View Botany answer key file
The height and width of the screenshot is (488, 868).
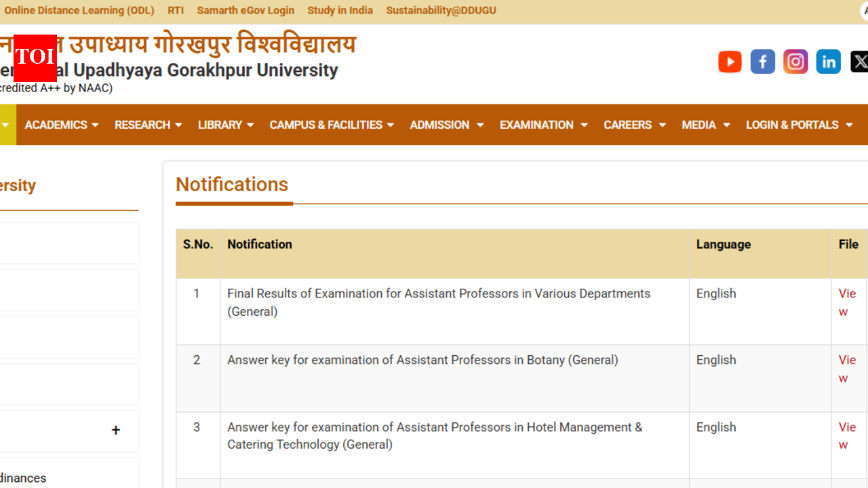coord(847,369)
